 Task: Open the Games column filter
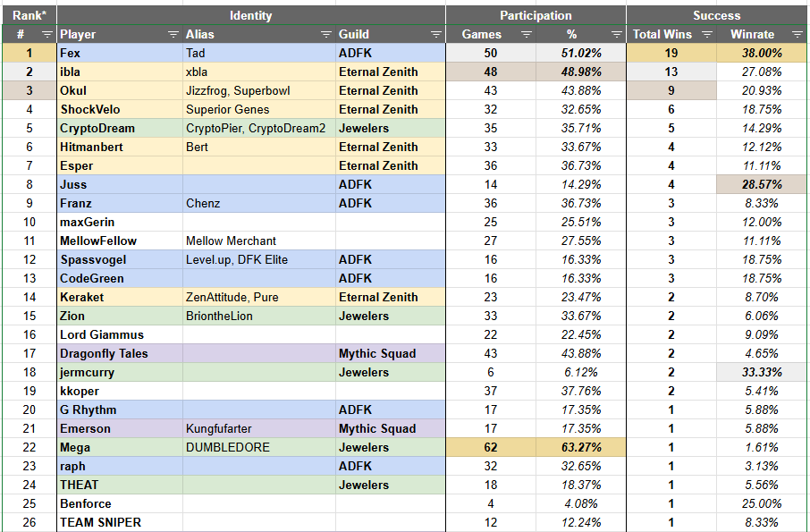527,35
